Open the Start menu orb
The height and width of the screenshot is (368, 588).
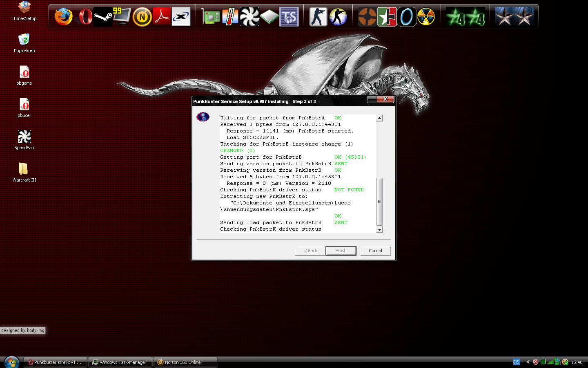coord(11,362)
